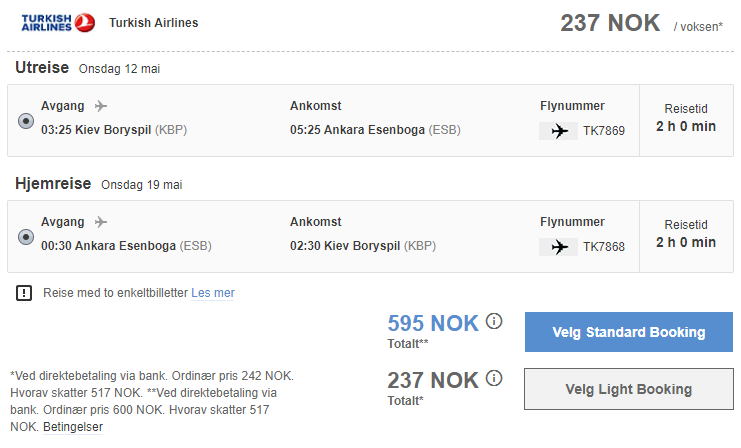Click the exclamation warning icon
Screen dimensions: 741x448
point(24,293)
